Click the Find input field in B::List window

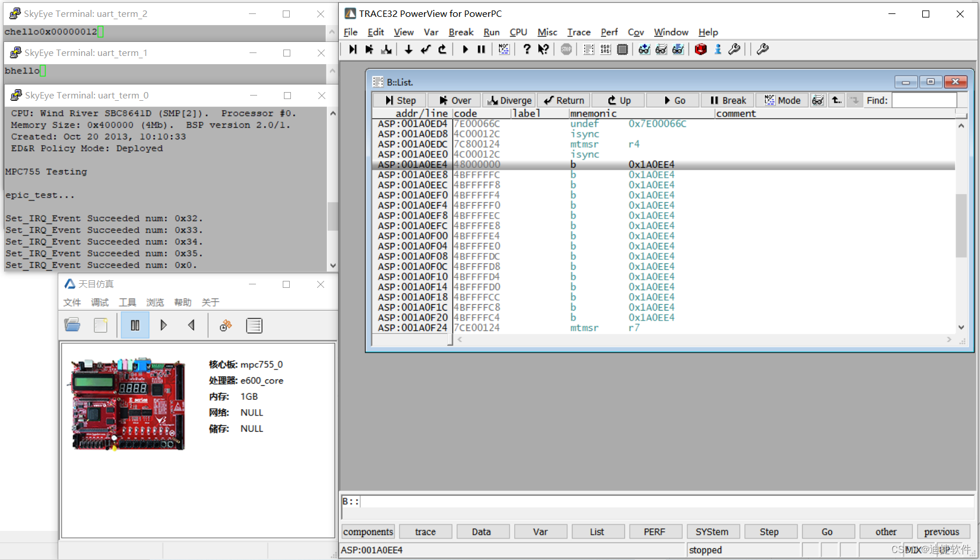coord(924,100)
